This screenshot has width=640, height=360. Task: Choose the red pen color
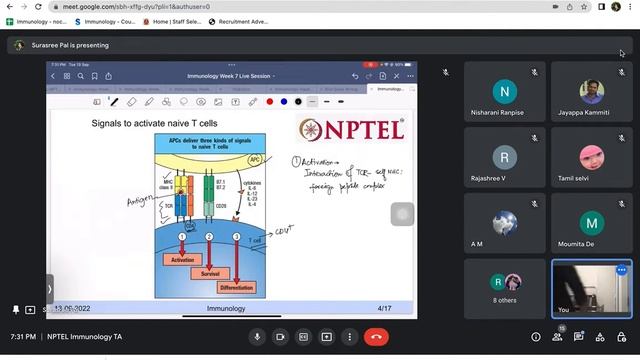pos(270,102)
